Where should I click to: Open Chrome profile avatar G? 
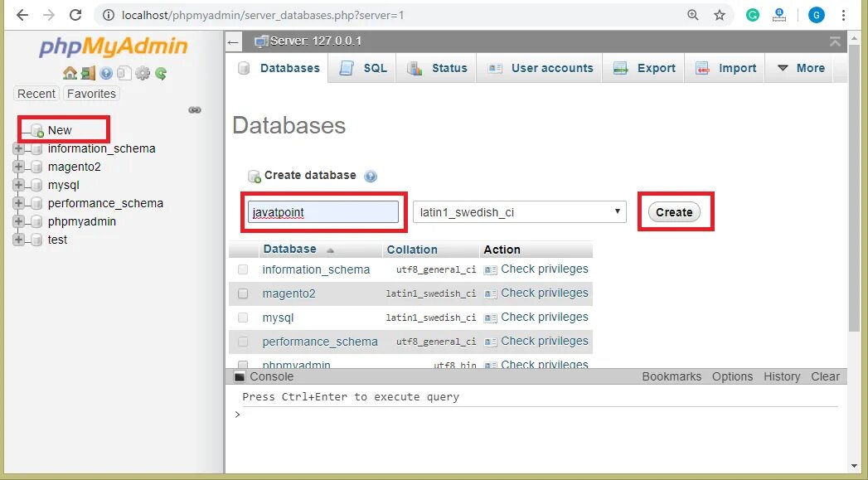[x=816, y=15]
